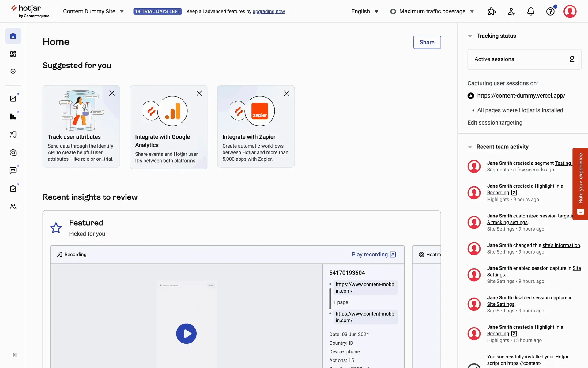Open the integrations puzzle piece icon
Image resolution: width=588 pixels, height=368 pixels.
[x=492, y=12]
